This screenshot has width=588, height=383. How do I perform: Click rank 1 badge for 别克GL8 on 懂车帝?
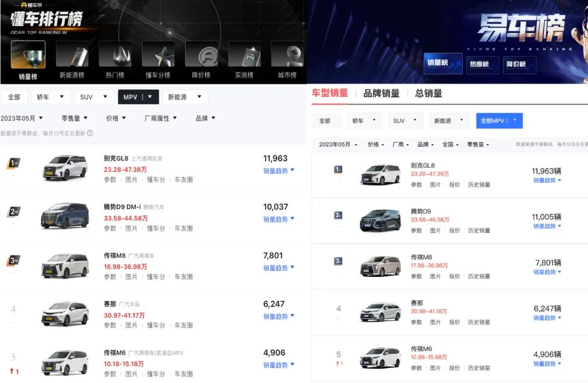pyautogui.click(x=14, y=163)
